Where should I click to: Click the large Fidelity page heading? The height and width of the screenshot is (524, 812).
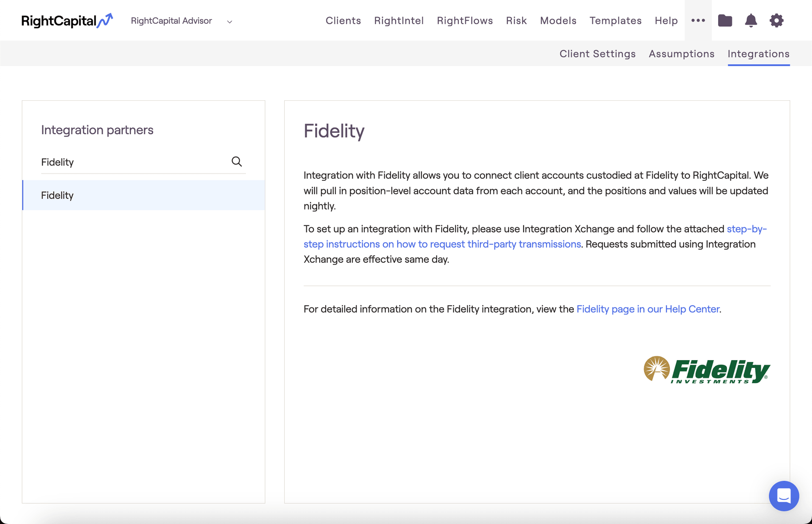pos(334,131)
